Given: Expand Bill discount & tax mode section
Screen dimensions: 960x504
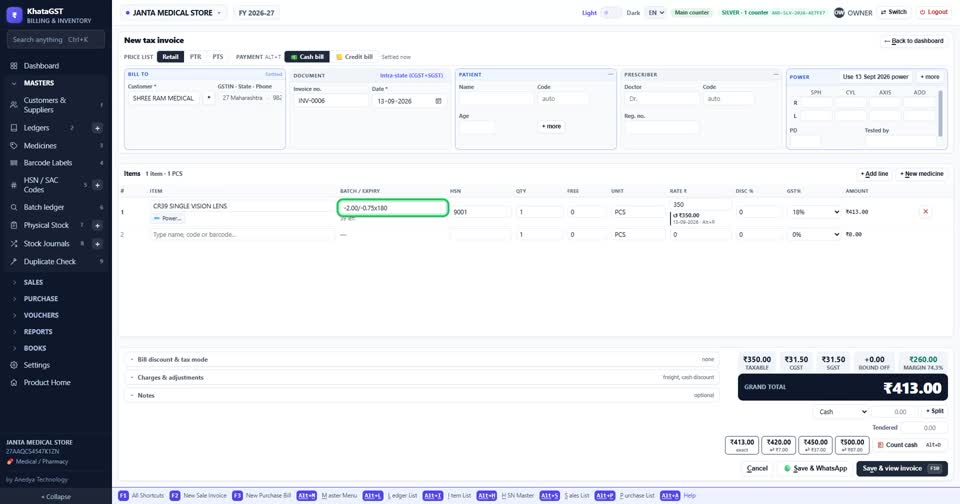Looking at the screenshot, I should tap(422, 359).
